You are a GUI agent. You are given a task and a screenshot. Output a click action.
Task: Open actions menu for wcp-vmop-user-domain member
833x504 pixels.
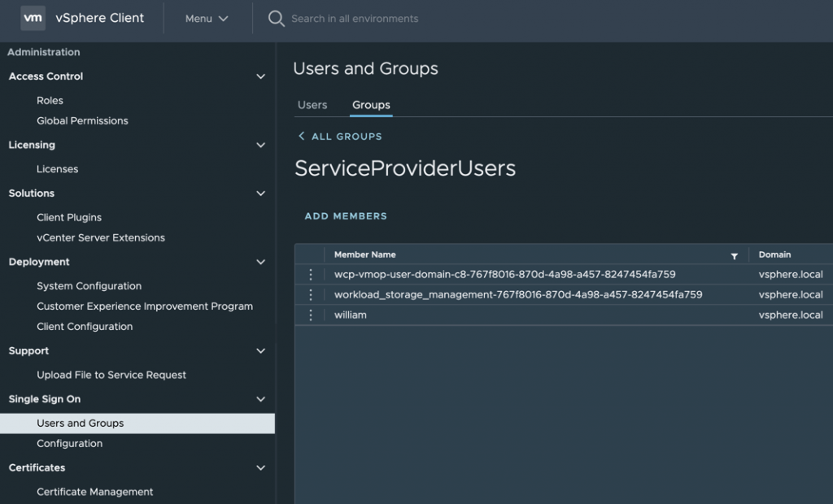tap(310, 275)
